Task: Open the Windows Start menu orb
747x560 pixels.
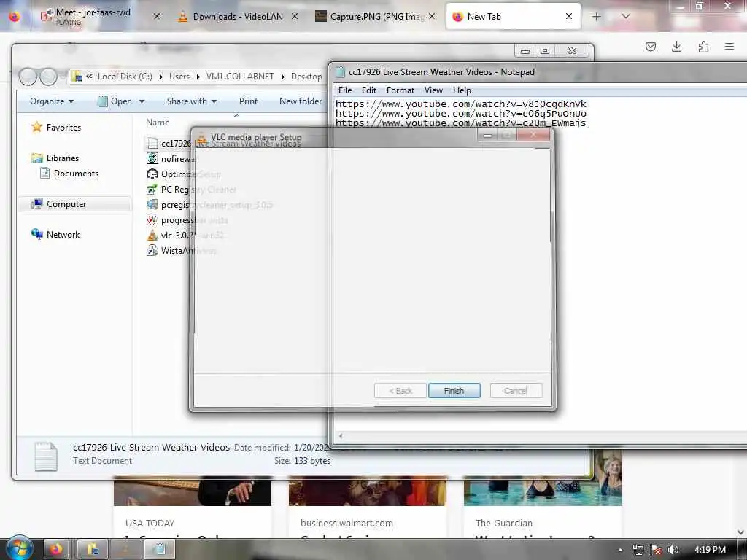Action: click(20, 548)
